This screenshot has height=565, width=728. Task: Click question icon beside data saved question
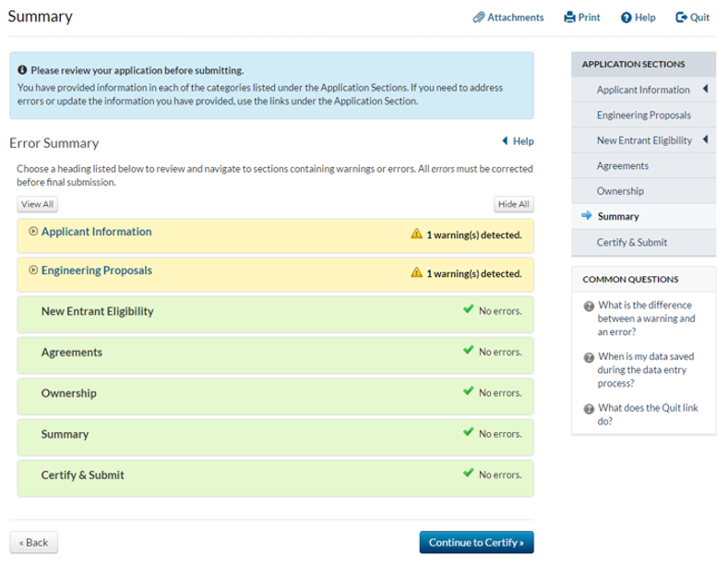pyautogui.click(x=589, y=357)
